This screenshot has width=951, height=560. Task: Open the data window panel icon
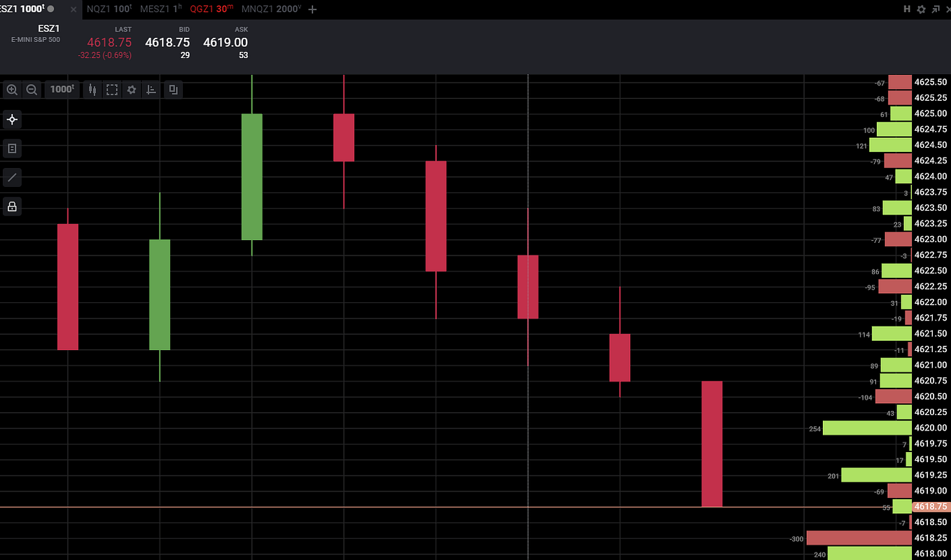[x=12, y=148]
